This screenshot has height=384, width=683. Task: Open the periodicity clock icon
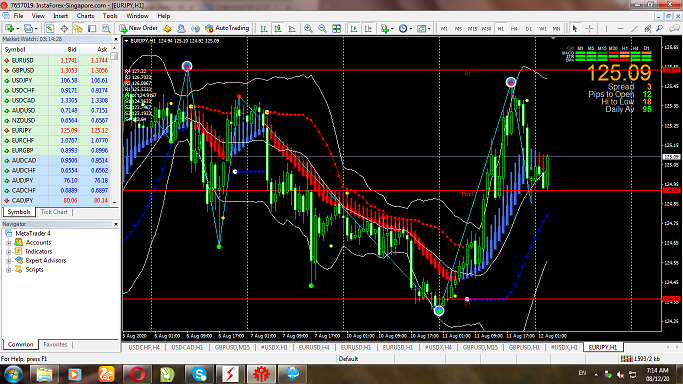403,28
